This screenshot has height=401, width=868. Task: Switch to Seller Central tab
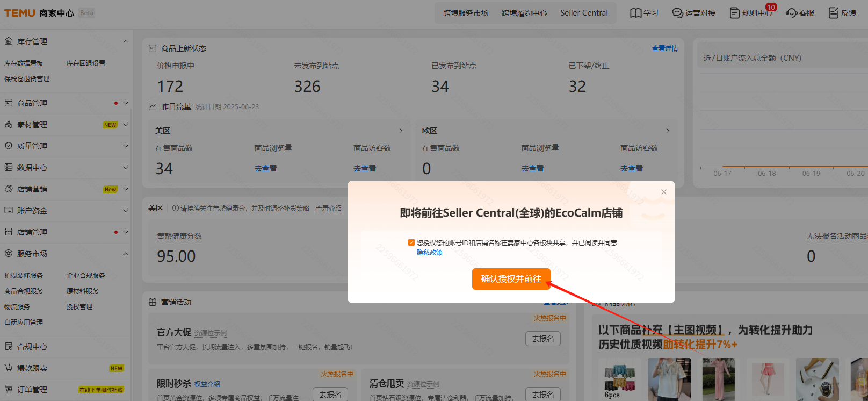pos(584,13)
